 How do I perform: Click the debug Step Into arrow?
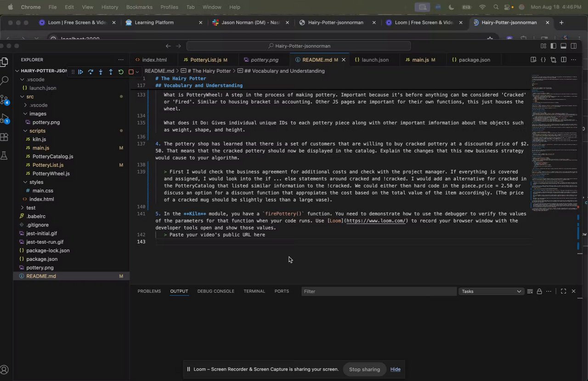pos(101,72)
